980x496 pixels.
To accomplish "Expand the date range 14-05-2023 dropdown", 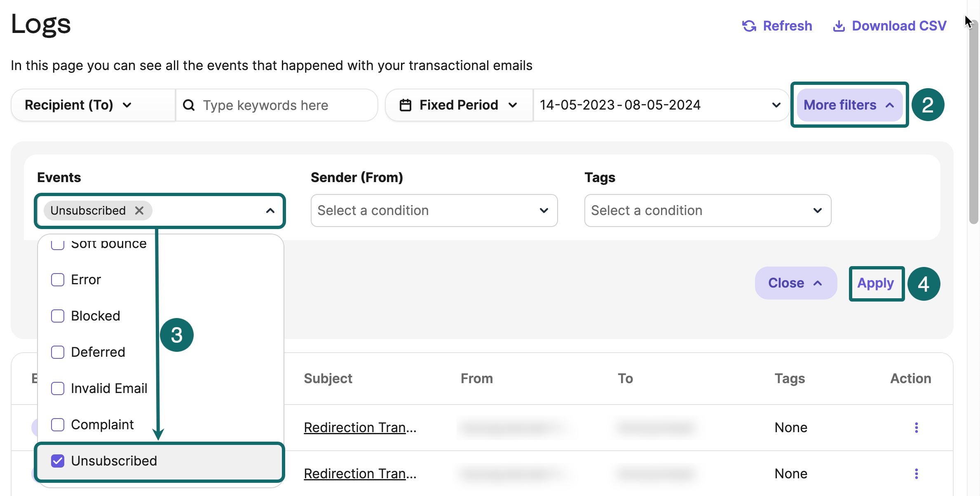I will coord(661,105).
